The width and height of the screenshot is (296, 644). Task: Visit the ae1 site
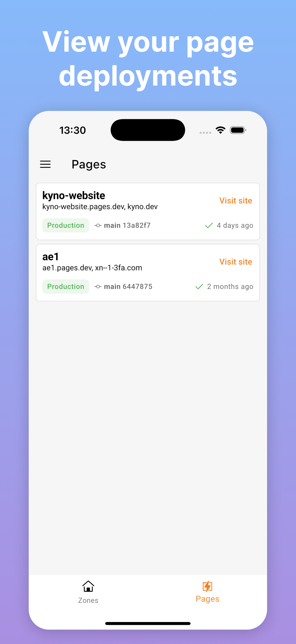pos(236,262)
